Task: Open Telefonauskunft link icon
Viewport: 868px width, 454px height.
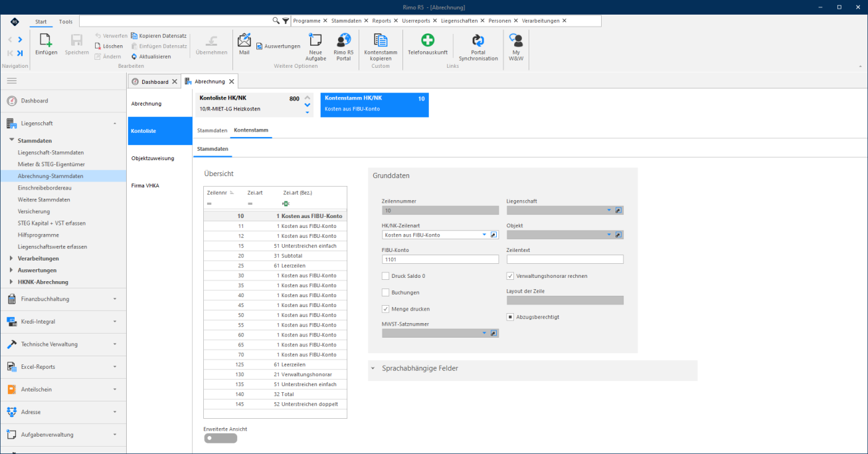Action: point(428,40)
